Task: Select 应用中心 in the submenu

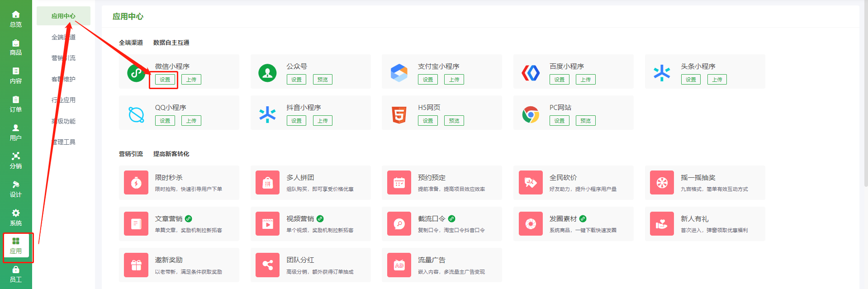Action: [x=63, y=16]
